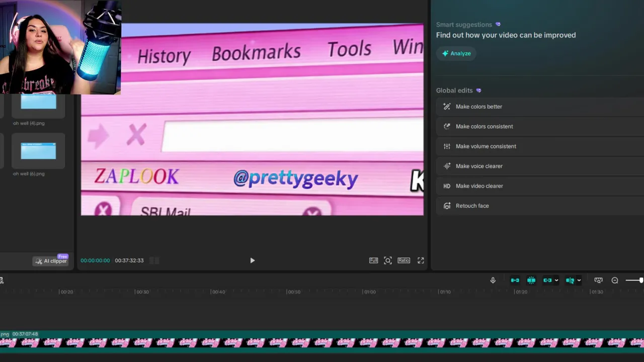The width and height of the screenshot is (644, 362).
Task: Expand the linkage options dropdown arrow
Action: coord(556,281)
